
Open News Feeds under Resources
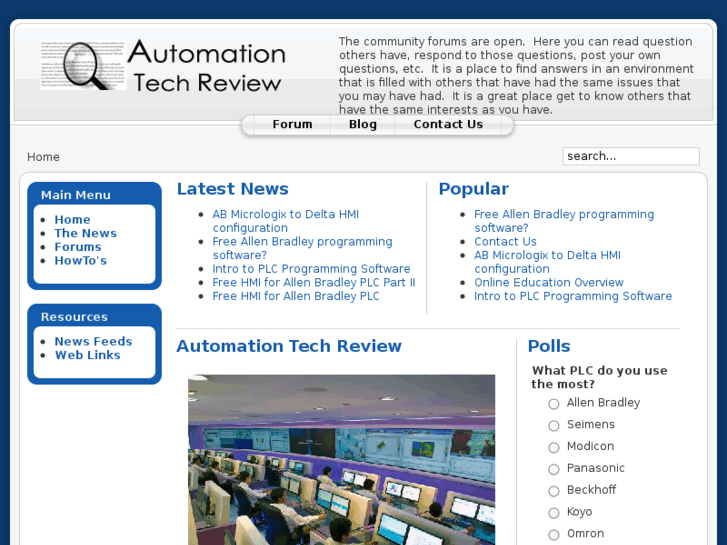(93, 341)
